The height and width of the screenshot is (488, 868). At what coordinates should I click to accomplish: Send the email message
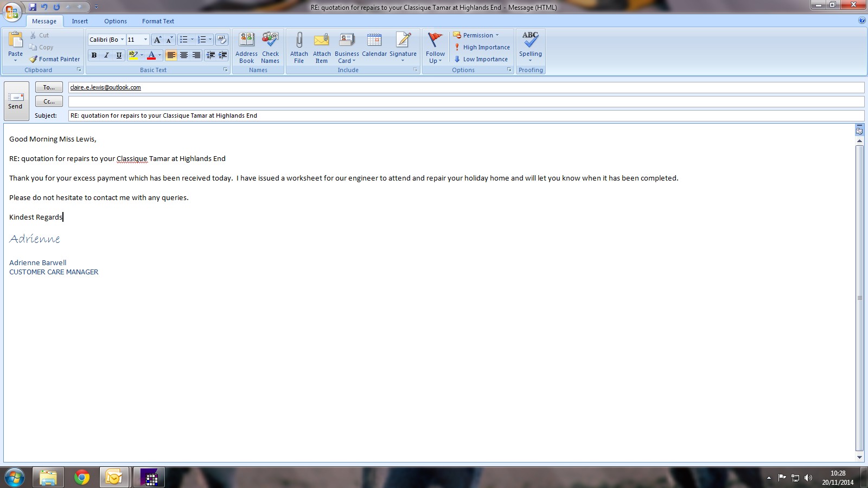[16, 101]
